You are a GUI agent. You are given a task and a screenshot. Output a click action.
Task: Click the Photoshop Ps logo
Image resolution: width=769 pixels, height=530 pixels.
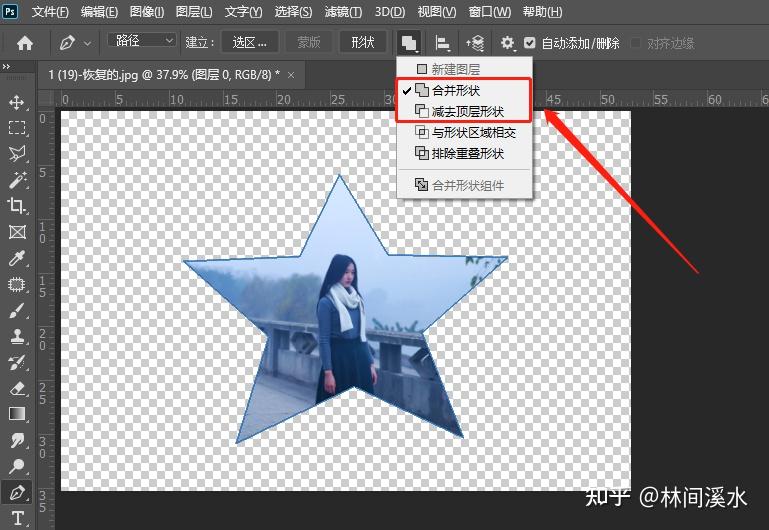coord(10,11)
